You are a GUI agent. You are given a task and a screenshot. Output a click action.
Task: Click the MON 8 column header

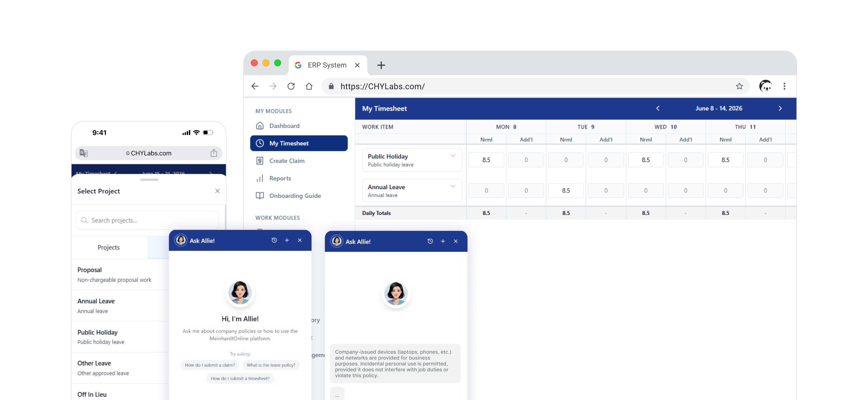506,127
